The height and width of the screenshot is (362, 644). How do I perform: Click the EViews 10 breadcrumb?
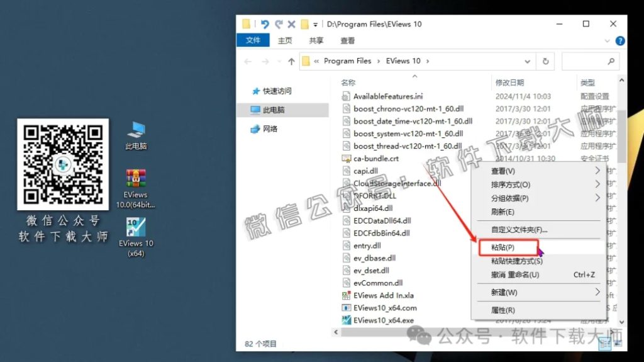(403, 61)
